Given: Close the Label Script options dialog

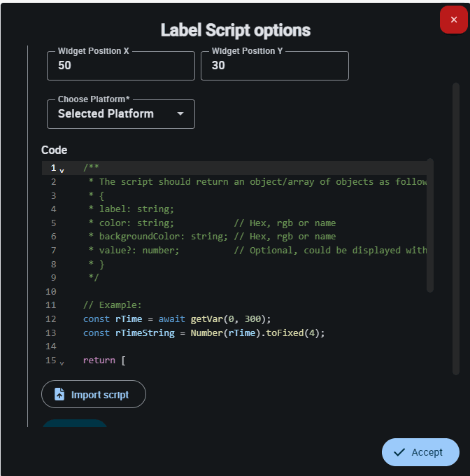Looking at the screenshot, I should (453, 20).
